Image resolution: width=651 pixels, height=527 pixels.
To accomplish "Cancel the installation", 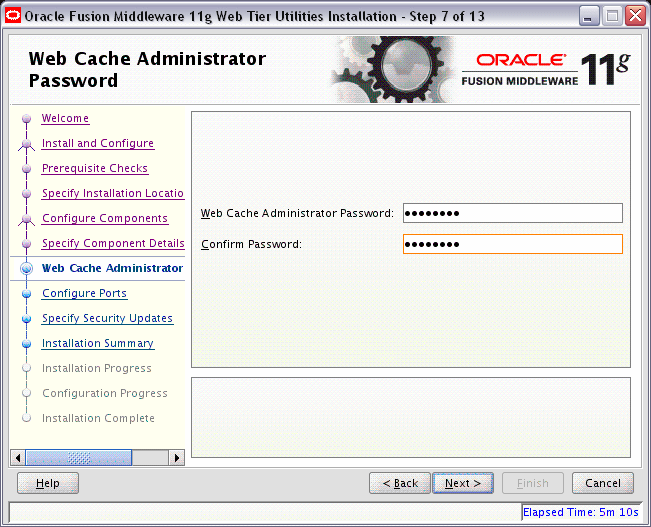I will pyautogui.click(x=603, y=483).
